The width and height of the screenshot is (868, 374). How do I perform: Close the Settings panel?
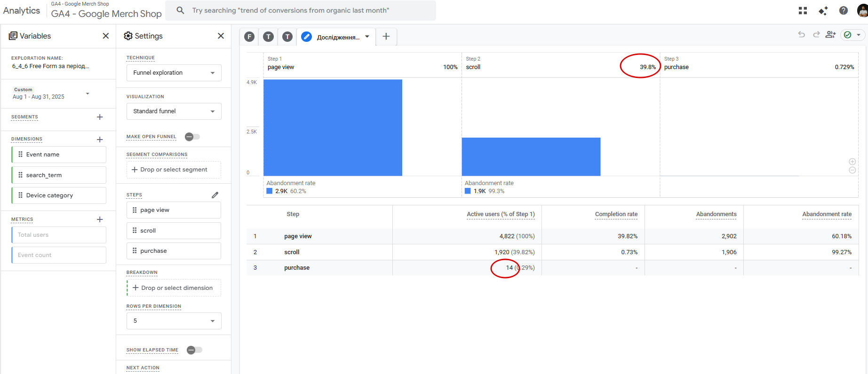[x=221, y=36]
